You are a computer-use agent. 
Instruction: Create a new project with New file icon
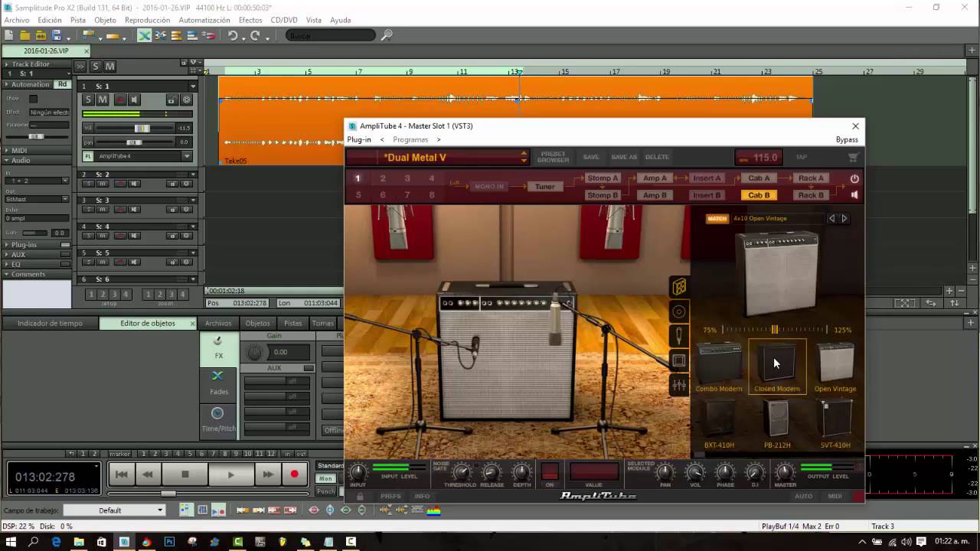point(10,35)
